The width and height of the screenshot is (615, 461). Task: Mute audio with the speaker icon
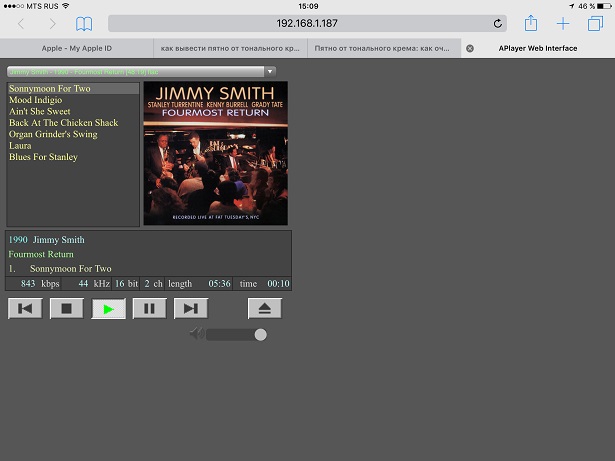(x=197, y=334)
